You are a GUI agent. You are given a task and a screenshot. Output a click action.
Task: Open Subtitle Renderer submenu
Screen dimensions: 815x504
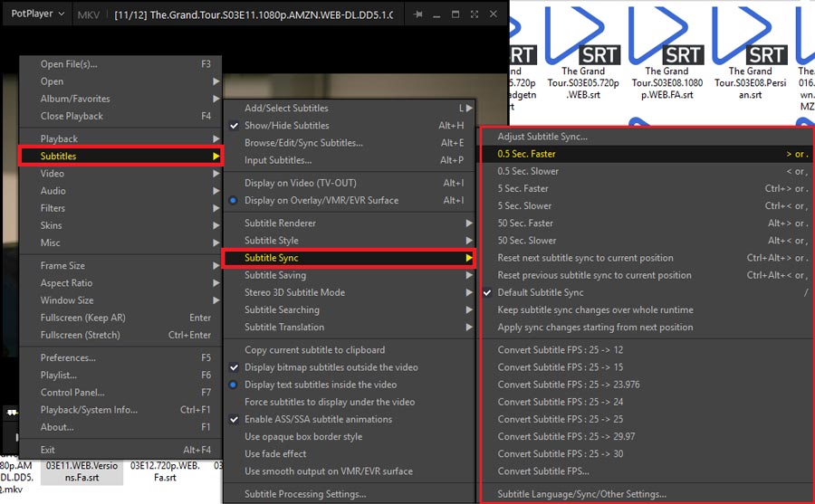(350, 223)
